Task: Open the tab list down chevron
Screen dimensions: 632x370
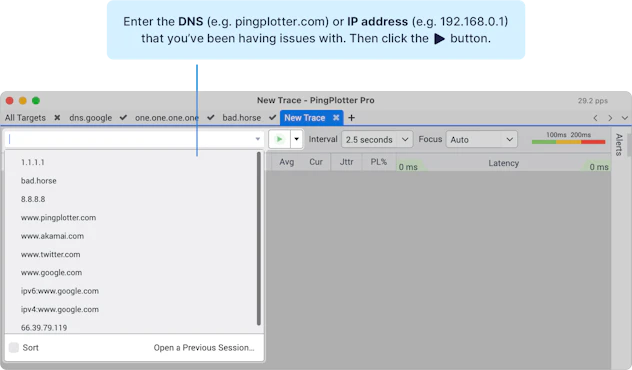Action: [x=625, y=118]
